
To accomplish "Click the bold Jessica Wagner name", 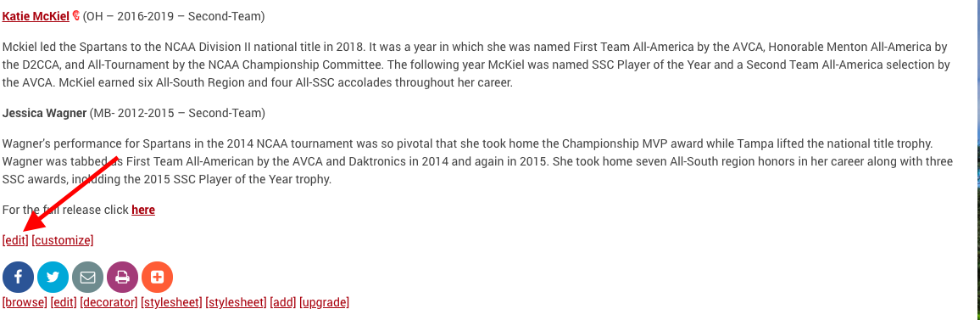I will tap(44, 114).
